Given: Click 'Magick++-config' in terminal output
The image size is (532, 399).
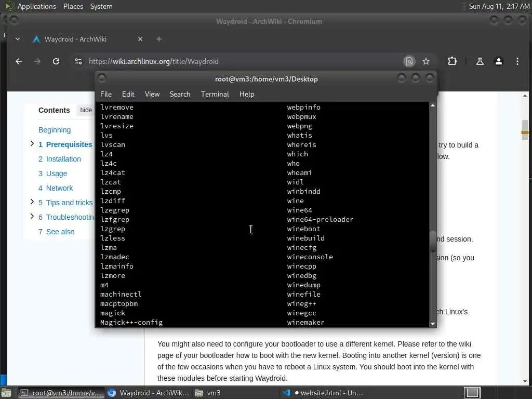Looking at the screenshot, I should 131,323.
